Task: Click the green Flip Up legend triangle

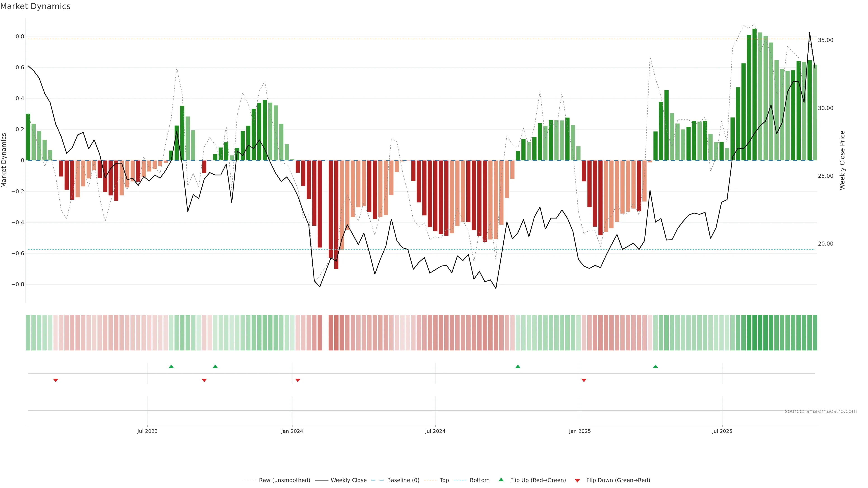Action: click(501, 480)
